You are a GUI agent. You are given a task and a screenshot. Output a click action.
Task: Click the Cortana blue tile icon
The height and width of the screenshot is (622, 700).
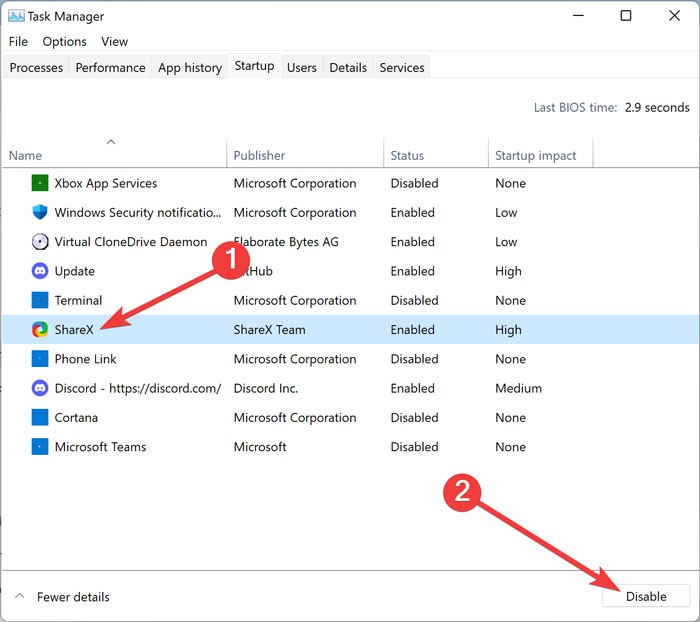click(x=40, y=417)
